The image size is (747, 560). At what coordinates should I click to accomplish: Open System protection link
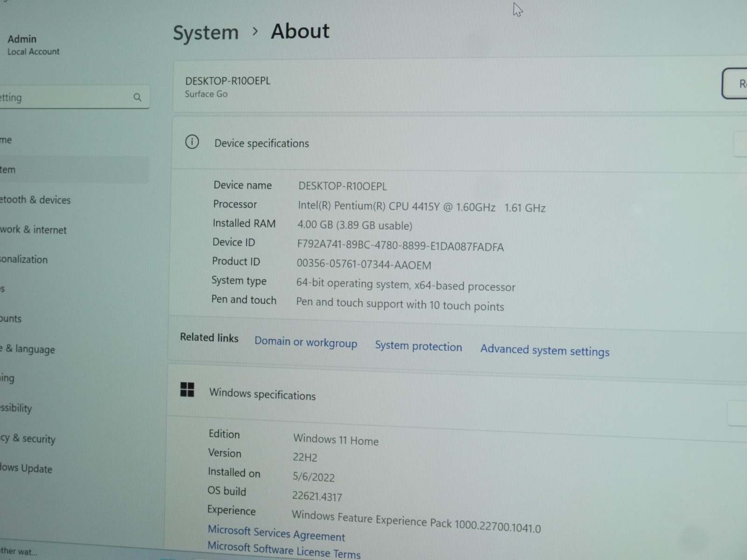click(x=418, y=346)
